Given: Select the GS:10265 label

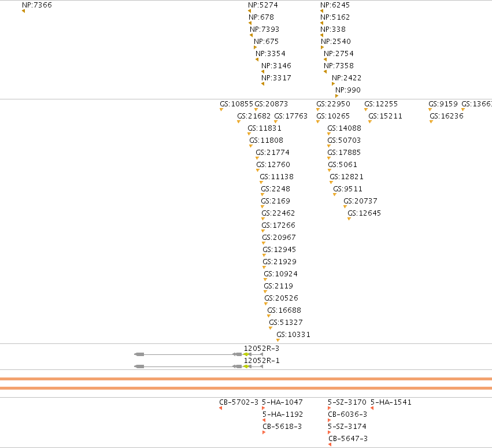Looking at the screenshot, I should (x=333, y=116).
